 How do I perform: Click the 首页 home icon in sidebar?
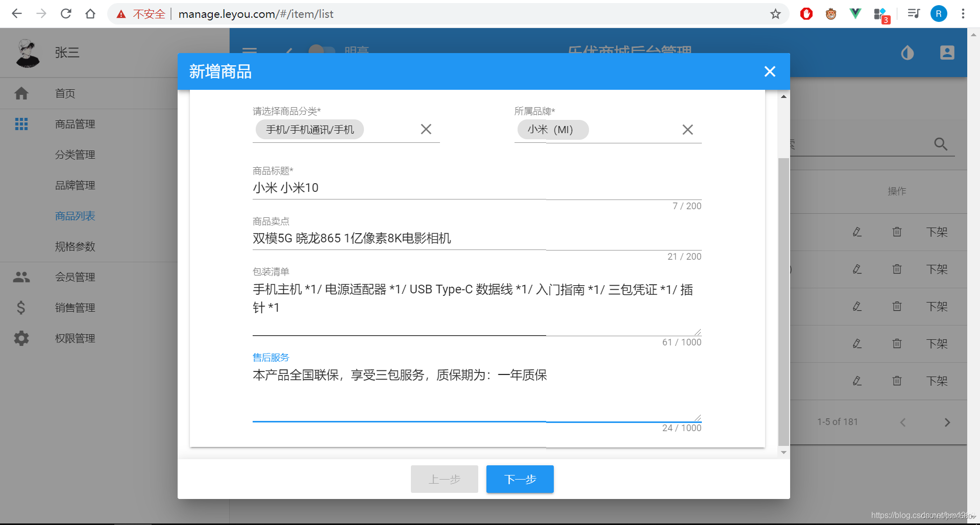pyautogui.click(x=21, y=93)
